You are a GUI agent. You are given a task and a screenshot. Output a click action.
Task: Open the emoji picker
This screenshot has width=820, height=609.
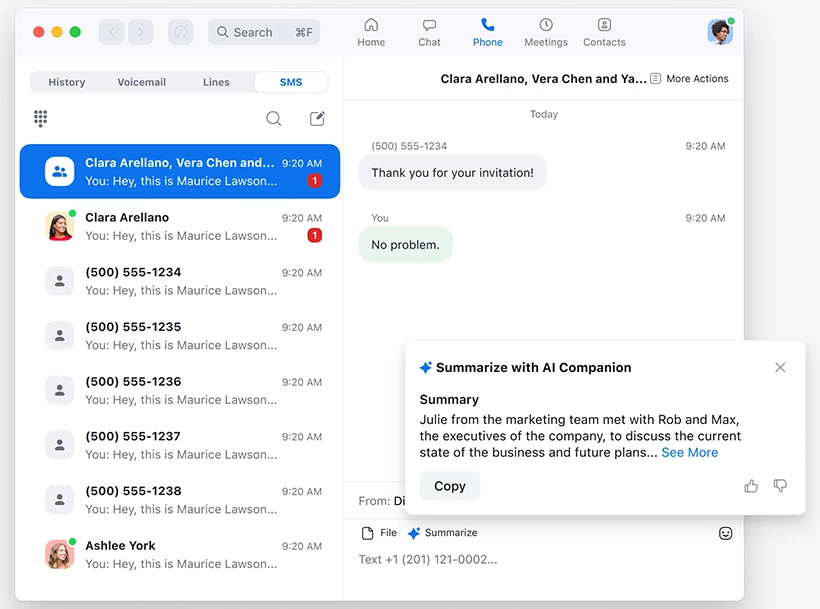(725, 532)
